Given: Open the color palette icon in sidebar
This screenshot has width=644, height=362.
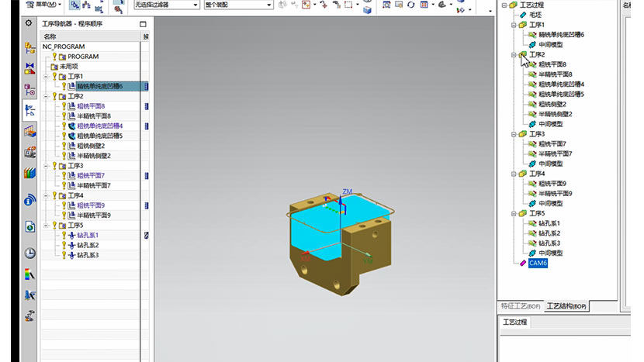Looking at the screenshot, I should click(x=29, y=274).
